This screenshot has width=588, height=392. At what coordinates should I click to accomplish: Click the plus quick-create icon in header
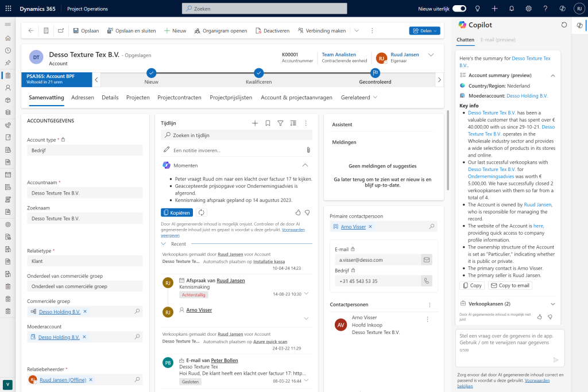tap(494, 8)
